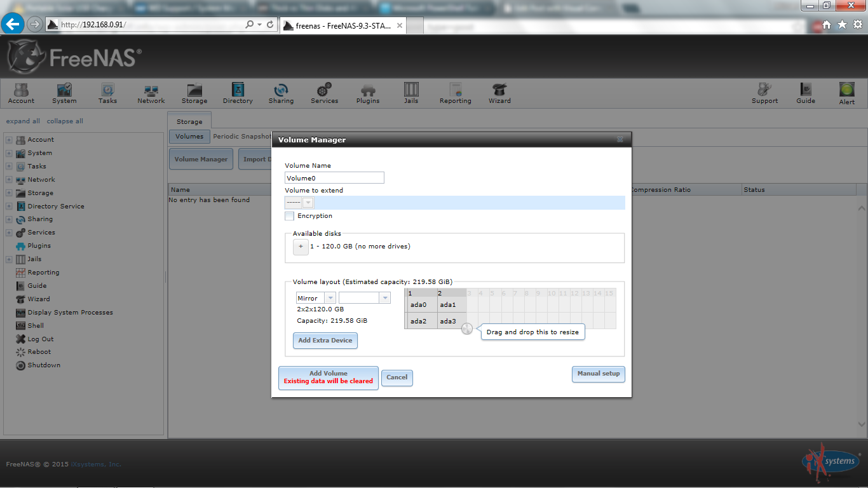Select Shell in the sidebar tree
The height and width of the screenshot is (488, 868).
pyautogui.click(x=36, y=325)
